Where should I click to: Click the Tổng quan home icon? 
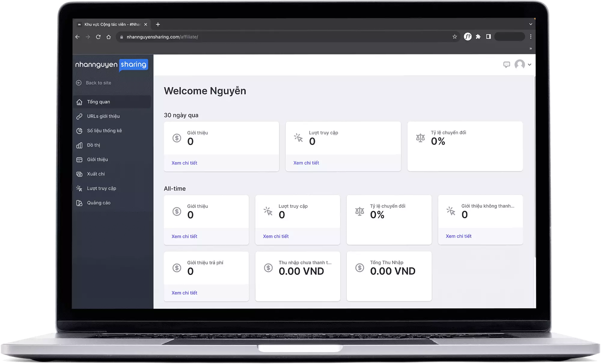coord(79,102)
